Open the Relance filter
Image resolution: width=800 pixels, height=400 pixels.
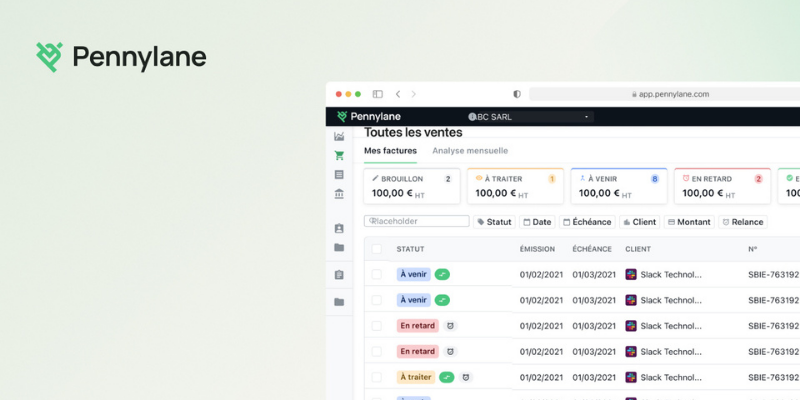tap(743, 222)
